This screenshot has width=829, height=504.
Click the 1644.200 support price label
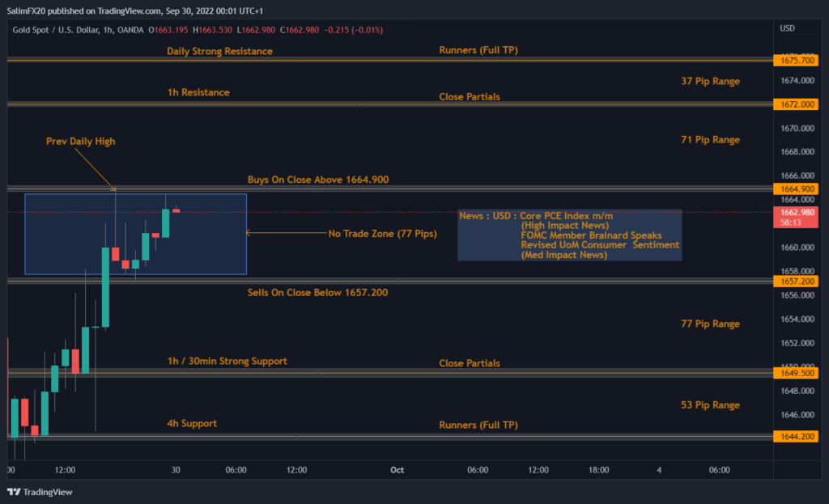(797, 436)
